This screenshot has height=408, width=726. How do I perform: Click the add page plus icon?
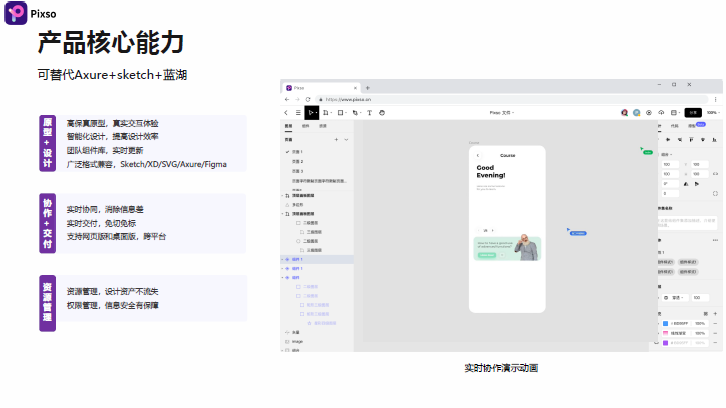point(336,140)
